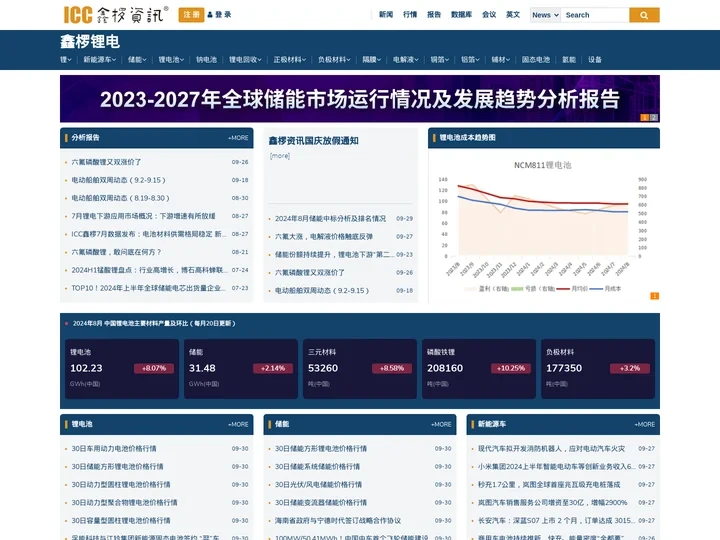The width and height of the screenshot is (720, 540).
Task: Click the 磷酸铁锂 208160 data card
Action: 478,368
